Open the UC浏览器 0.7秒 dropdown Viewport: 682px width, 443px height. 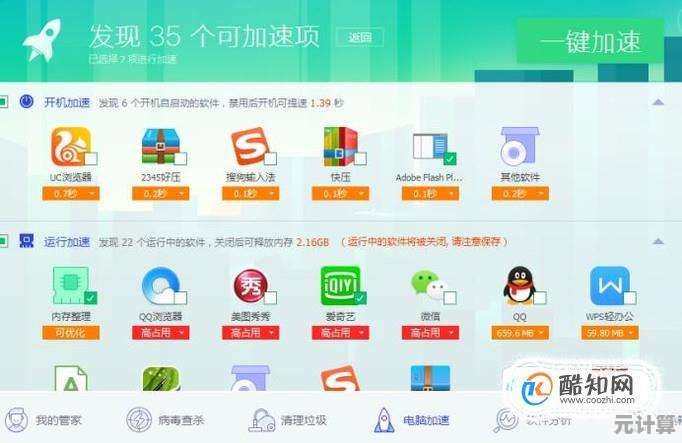tap(71, 193)
